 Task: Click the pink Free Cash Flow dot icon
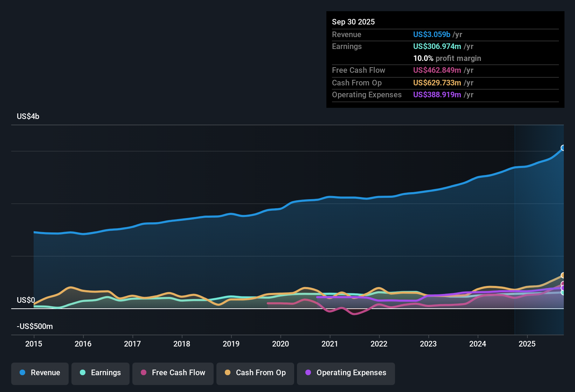[x=143, y=373]
